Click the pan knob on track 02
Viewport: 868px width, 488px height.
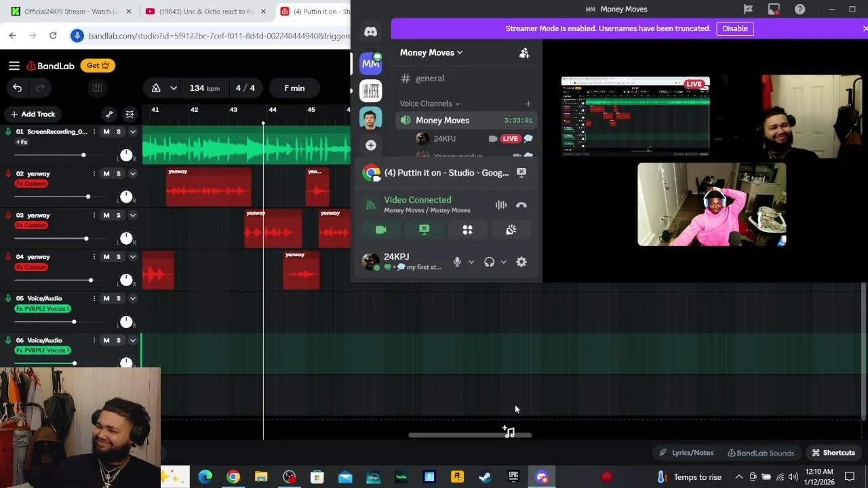(x=126, y=197)
